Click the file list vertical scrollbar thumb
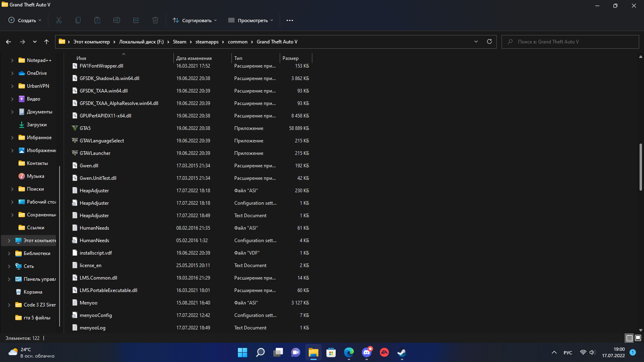 pos(641,167)
